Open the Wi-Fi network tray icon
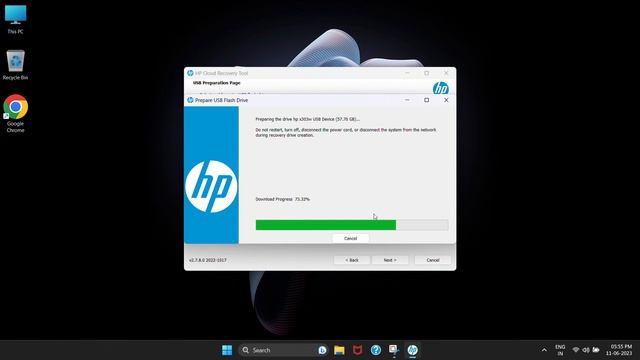The width and height of the screenshot is (640, 360). pos(576,350)
